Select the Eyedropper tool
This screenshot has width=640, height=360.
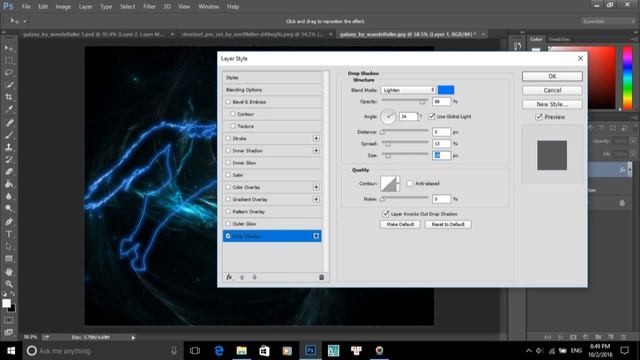click(x=9, y=109)
